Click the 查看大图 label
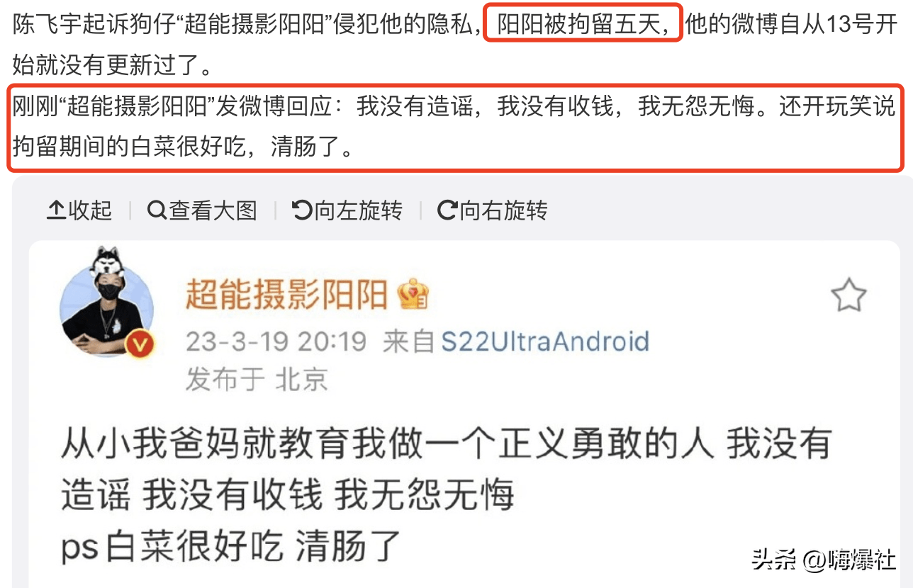 (x=213, y=210)
